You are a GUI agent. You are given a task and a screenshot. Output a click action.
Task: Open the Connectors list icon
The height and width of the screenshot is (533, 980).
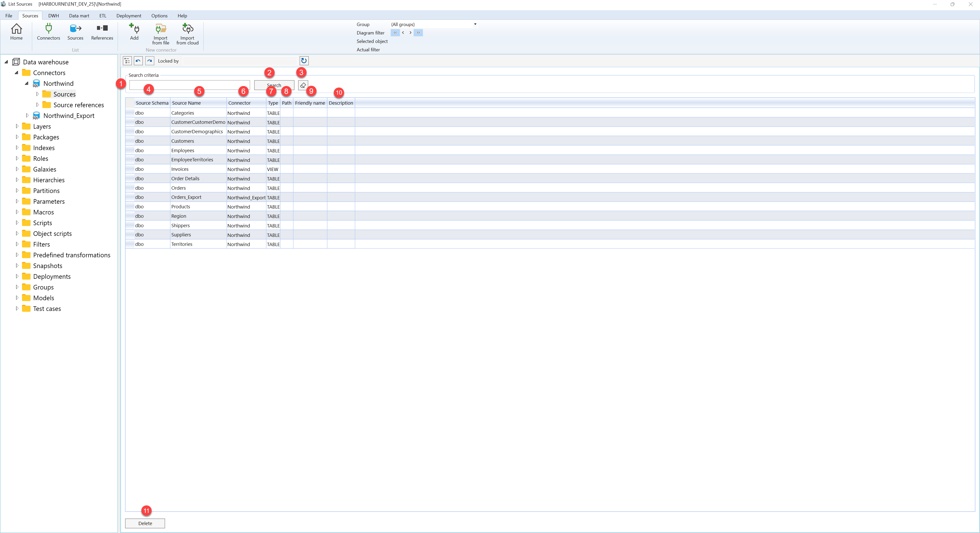pos(48,32)
